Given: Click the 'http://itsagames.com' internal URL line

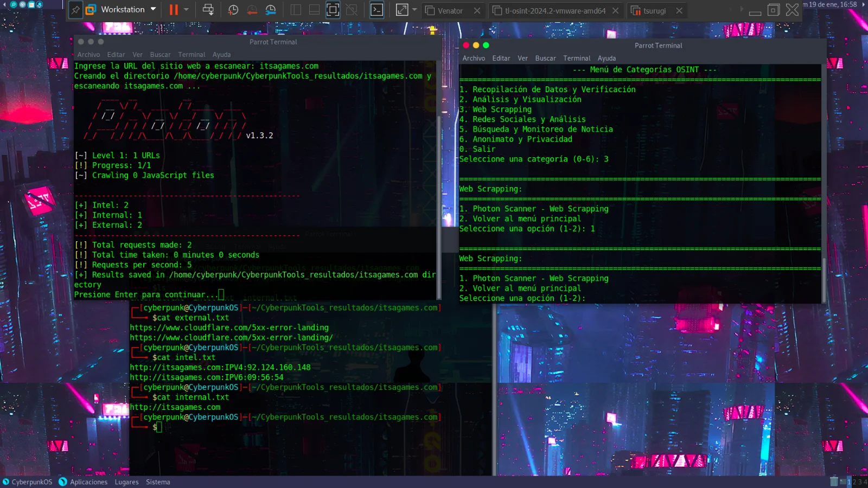Looking at the screenshot, I should pyautogui.click(x=175, y=407).
